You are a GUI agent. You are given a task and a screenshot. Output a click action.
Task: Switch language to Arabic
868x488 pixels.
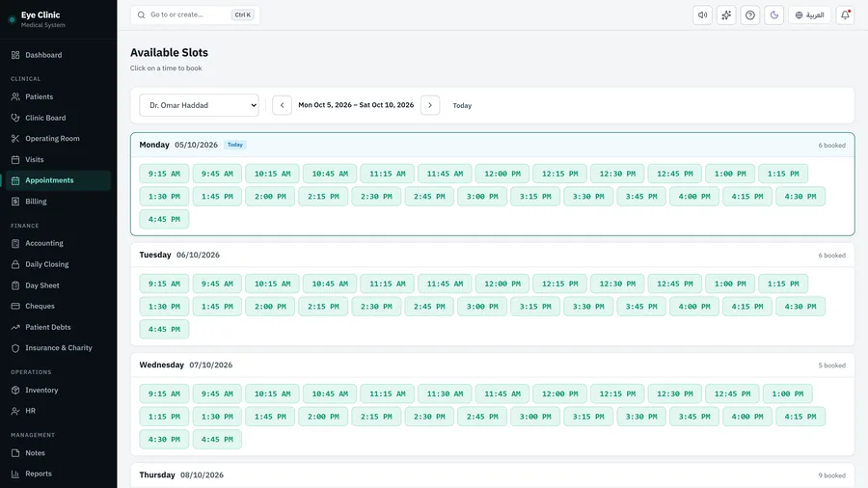tap(809, 14)
